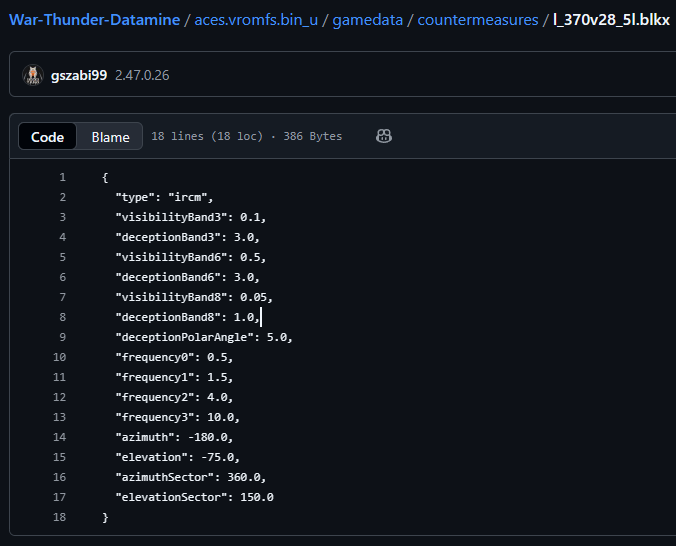
Task: Click the gszabi99 avatar image
Action: (x=34, y=75)
